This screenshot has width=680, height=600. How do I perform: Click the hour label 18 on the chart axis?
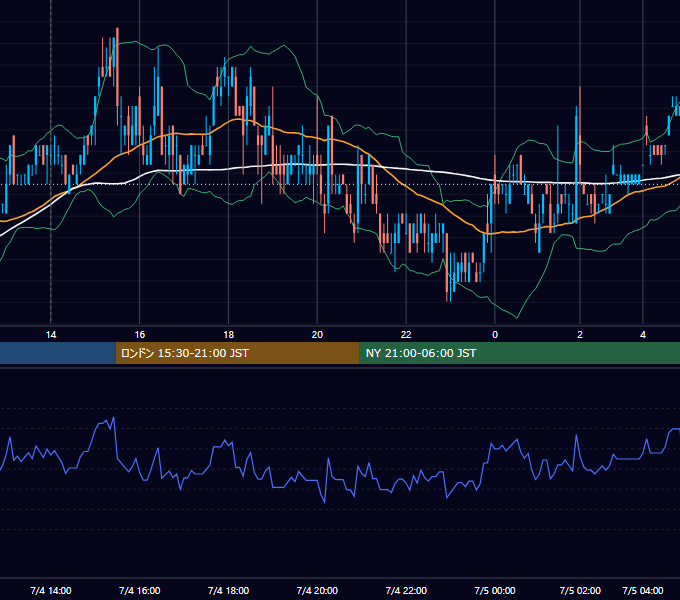[229, 335]
